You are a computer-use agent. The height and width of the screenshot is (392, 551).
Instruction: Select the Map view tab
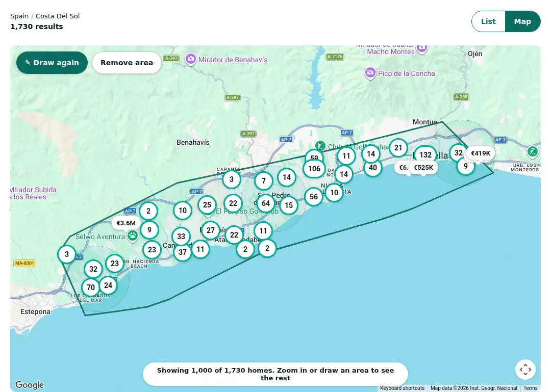pos(522,21)
